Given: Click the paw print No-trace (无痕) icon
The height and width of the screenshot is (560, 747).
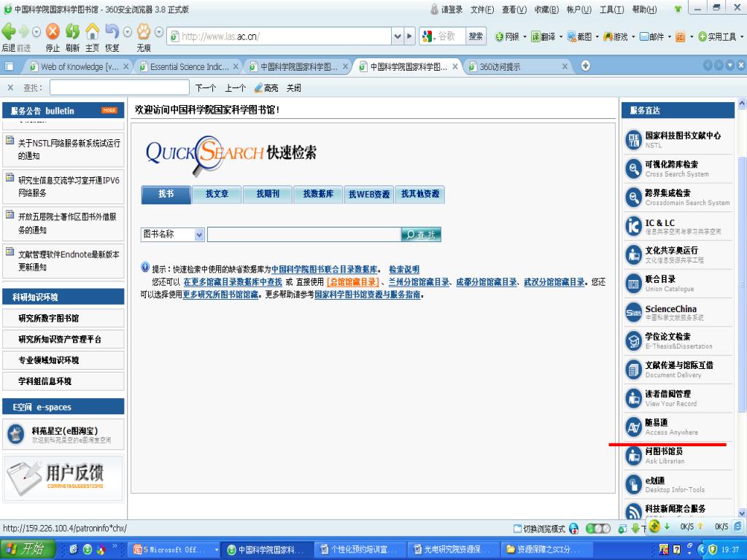Looking at the screenshot, I should [x=144, y=32].
